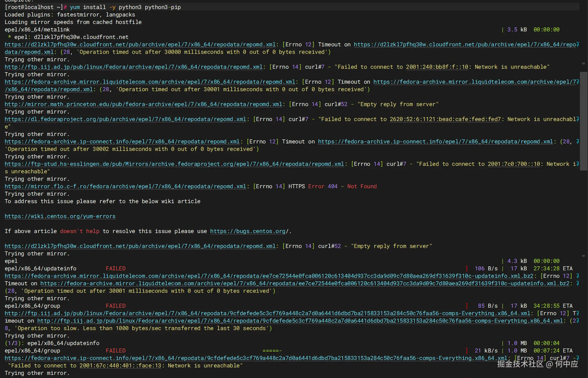Open ftp.iij.ad.jp comps-Everything link before 'Errno 12'
Screen dimensions: 588x378
point(267,313)
